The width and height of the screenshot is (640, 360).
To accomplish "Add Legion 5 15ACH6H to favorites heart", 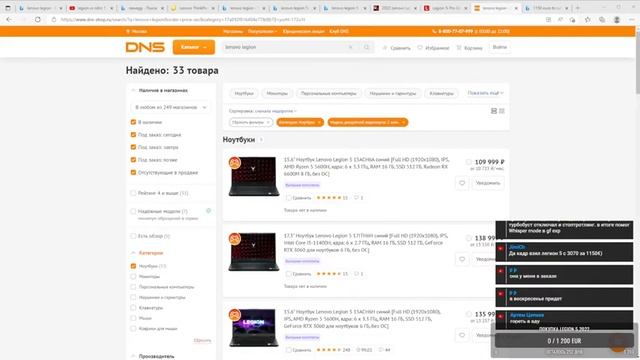I will pos(462,335).
